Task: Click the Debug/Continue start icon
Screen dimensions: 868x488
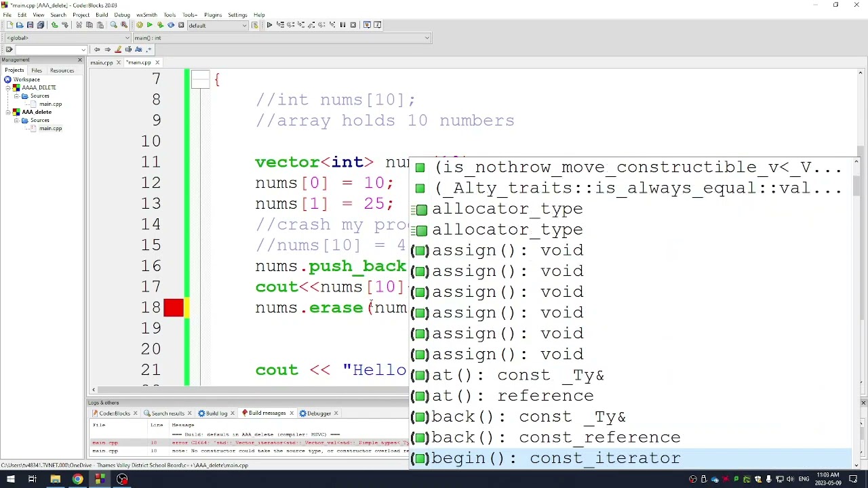Action: [269, 25]
